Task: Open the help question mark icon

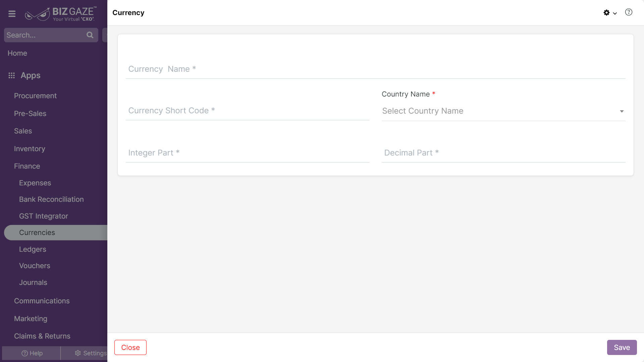Action: click(629, 12)
